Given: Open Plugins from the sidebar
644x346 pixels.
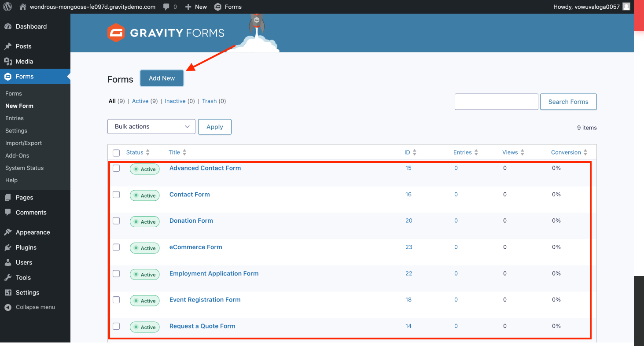Looking at the screenshot, I should pos(26,247).
